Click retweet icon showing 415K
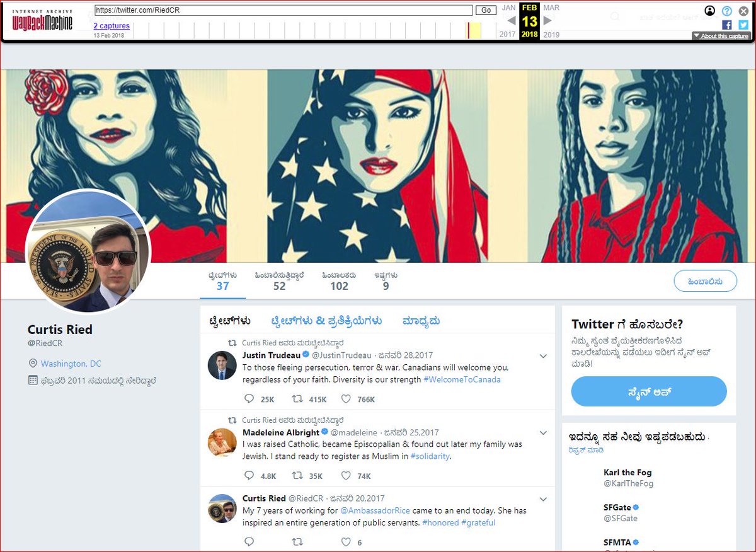The image size is (756, 552). pos(297,399)
